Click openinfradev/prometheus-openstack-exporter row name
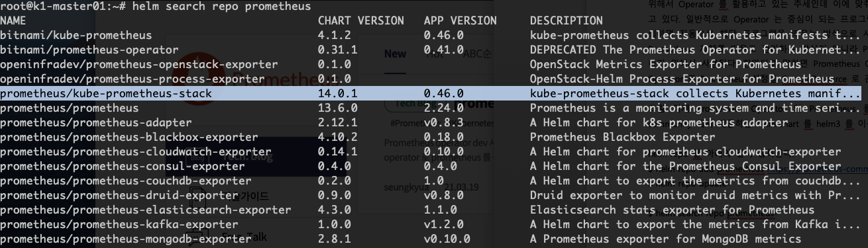 coord(139,64)
